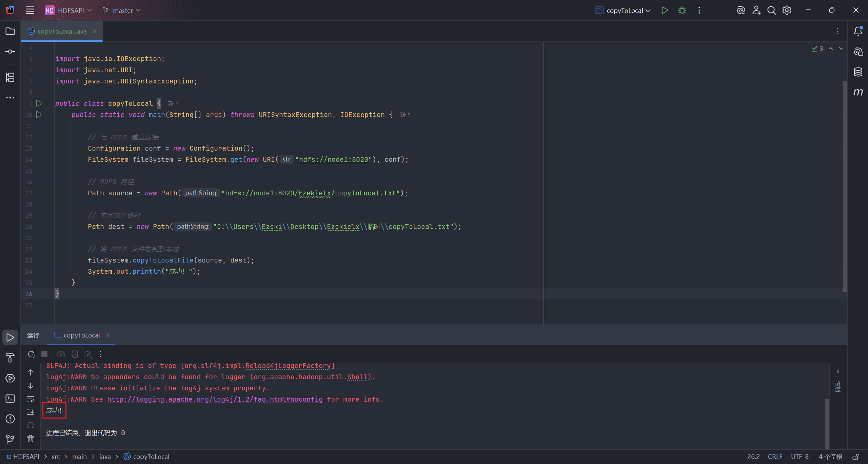Toggle soft-wrap in the console

31,399
